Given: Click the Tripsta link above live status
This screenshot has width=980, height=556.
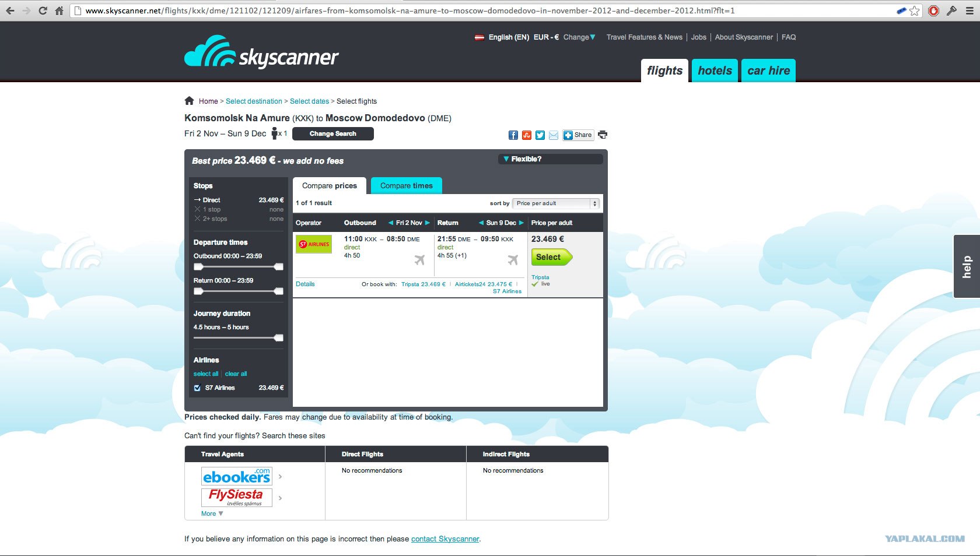Looking at the screenshot, I should (540, 277).
